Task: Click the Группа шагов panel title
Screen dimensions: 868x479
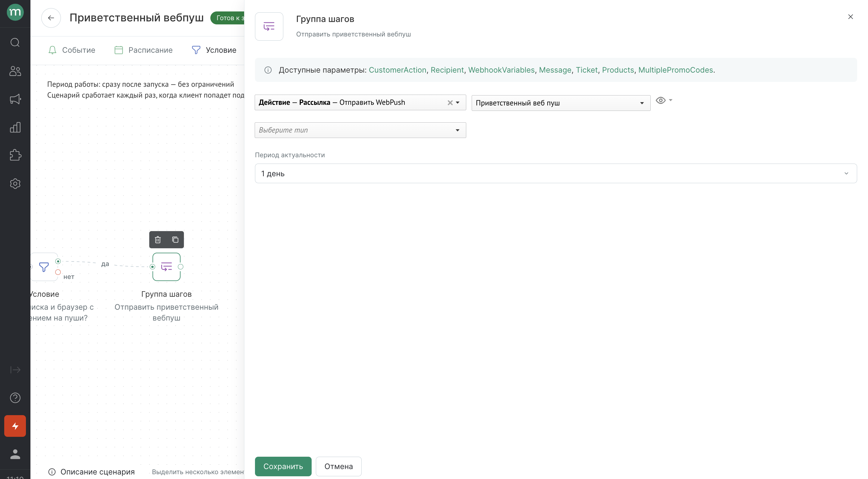Action: pyautogui.click(x=325, y=19)
